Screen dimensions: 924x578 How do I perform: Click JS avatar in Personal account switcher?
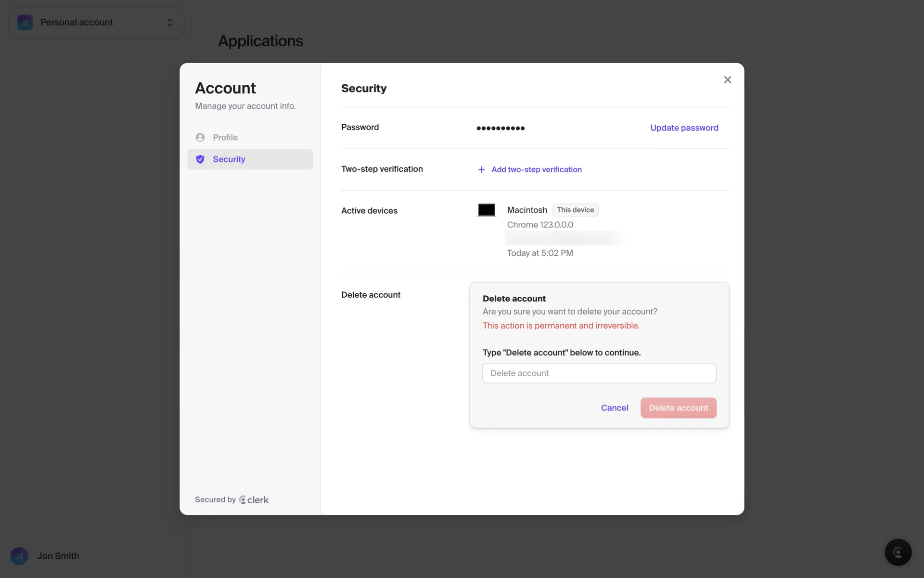[x=25, y=23]
